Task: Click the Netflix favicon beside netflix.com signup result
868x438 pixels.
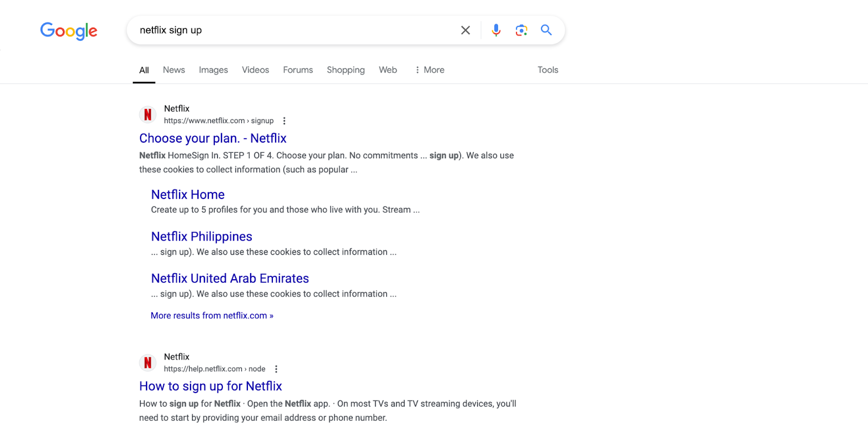Action: (148, 114)
